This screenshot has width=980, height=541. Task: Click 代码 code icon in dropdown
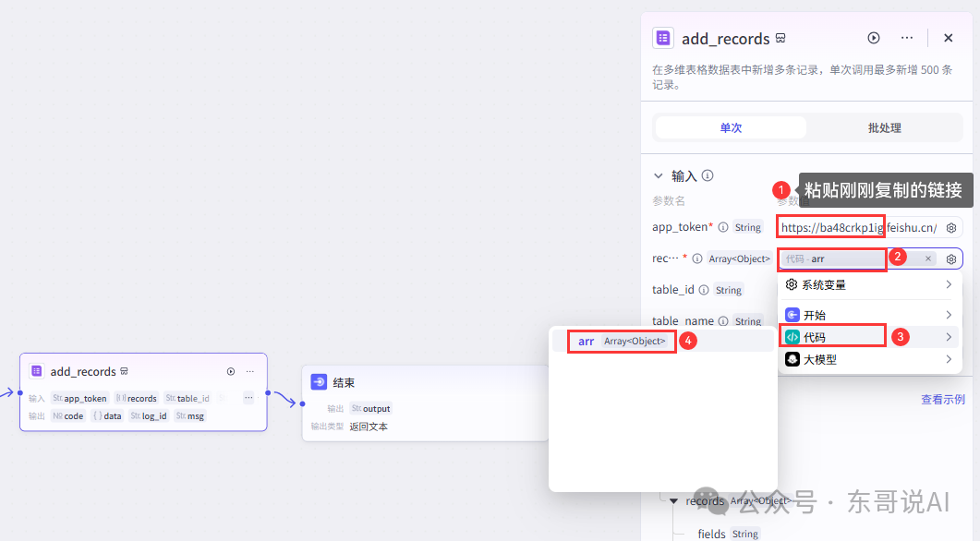tap(792, 337)
